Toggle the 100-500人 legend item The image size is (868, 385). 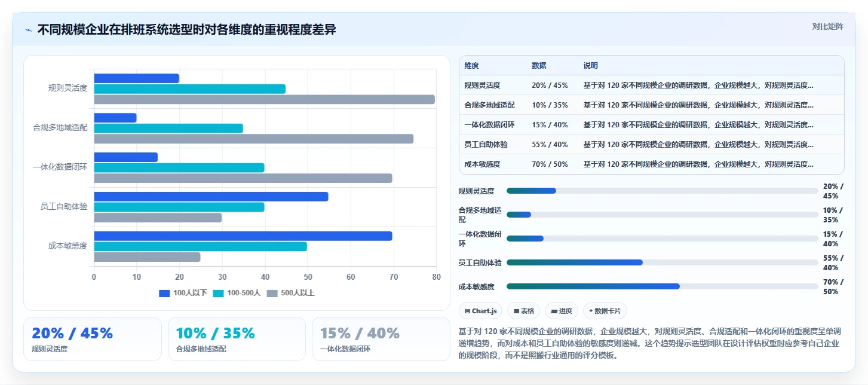(x=237, y=293)
